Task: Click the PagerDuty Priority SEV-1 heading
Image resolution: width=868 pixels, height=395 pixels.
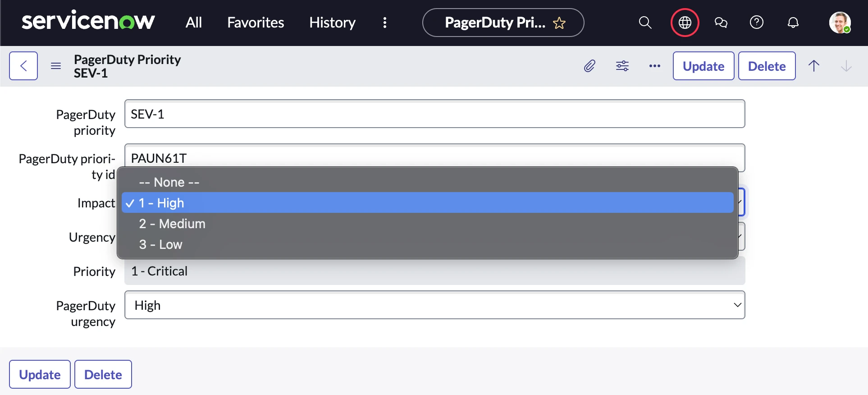Action: click(x=127, y=66)
